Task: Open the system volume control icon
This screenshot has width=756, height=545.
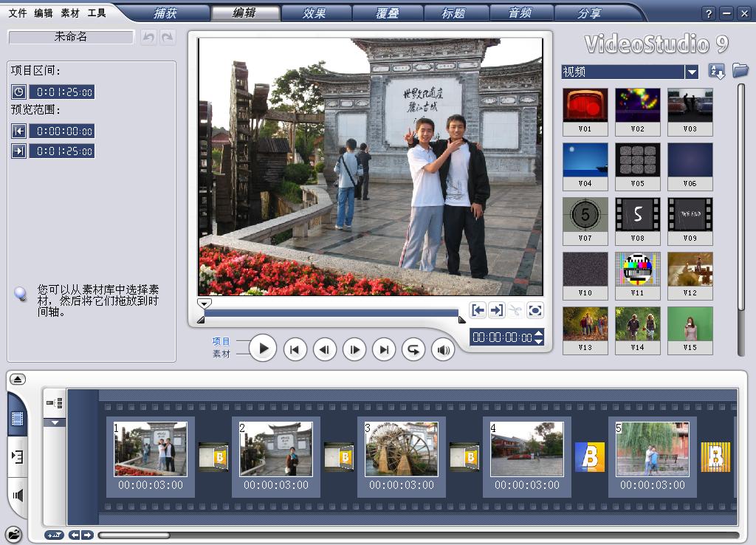Action: coord(443,350)
